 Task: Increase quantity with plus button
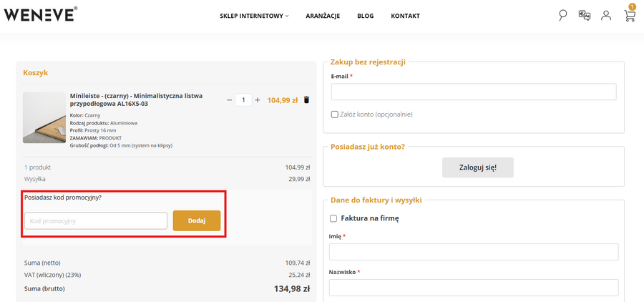point(258,100)
